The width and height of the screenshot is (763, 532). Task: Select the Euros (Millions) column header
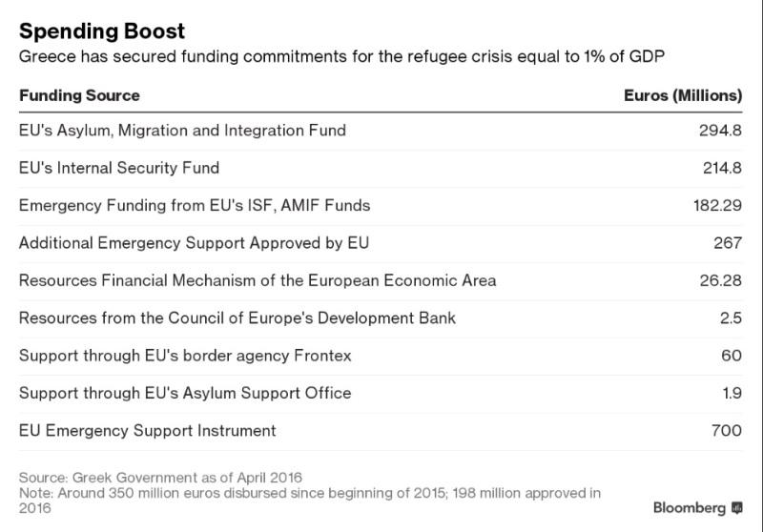pyautogui.click(x=682, y=95)
